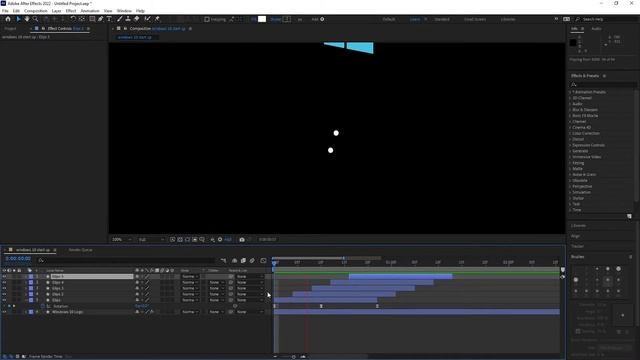Viewport: 640px width, 360px height.
Task: Open the Align collapsed panel
Action: [x=576, y=236]
